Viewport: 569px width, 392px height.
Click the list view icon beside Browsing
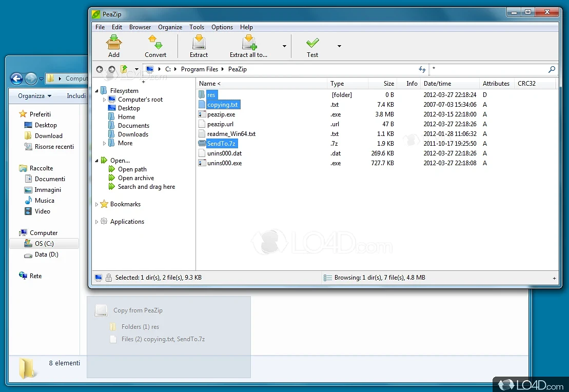coord(328,278)
